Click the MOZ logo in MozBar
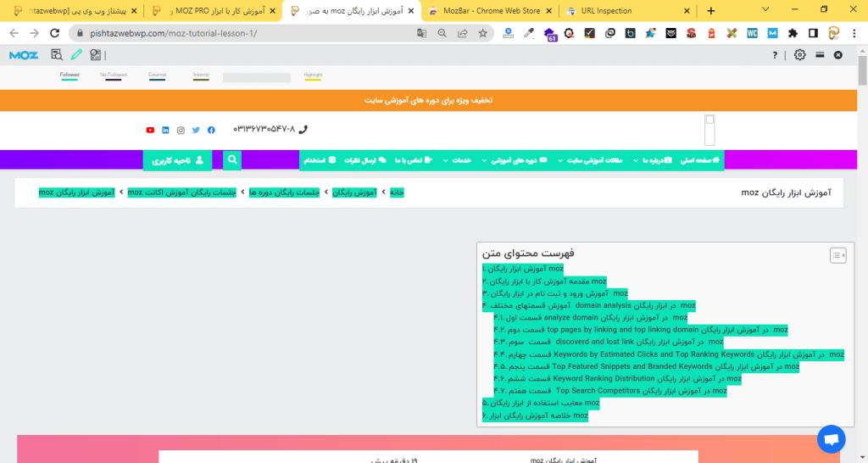Image resolution: width=868 pixels, height=463 pixels. point(24,55)
